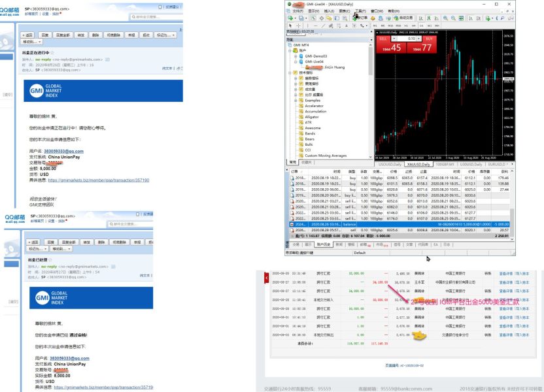544x392 pixels.
Task: Toggle the H1 timeframe button
Action: pos(406,25)
